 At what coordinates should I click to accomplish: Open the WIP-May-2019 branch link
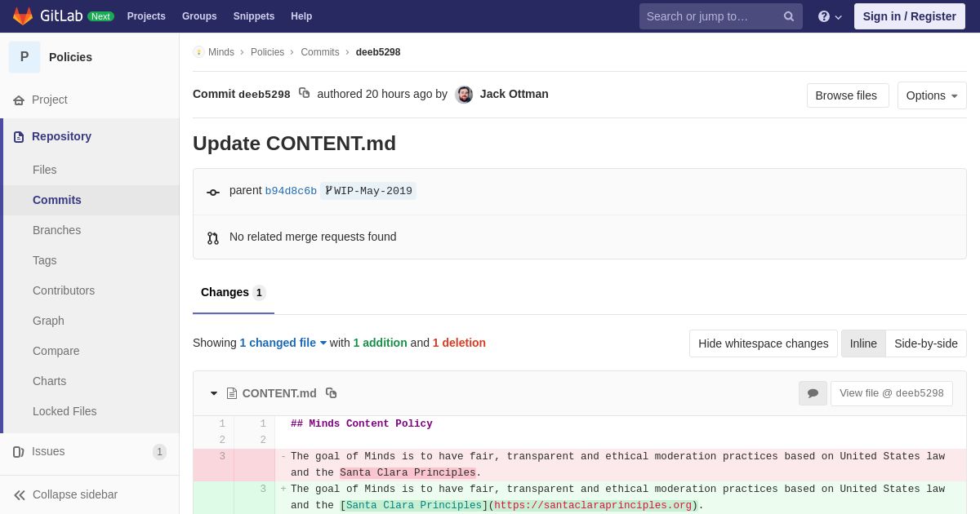point(368,191)
